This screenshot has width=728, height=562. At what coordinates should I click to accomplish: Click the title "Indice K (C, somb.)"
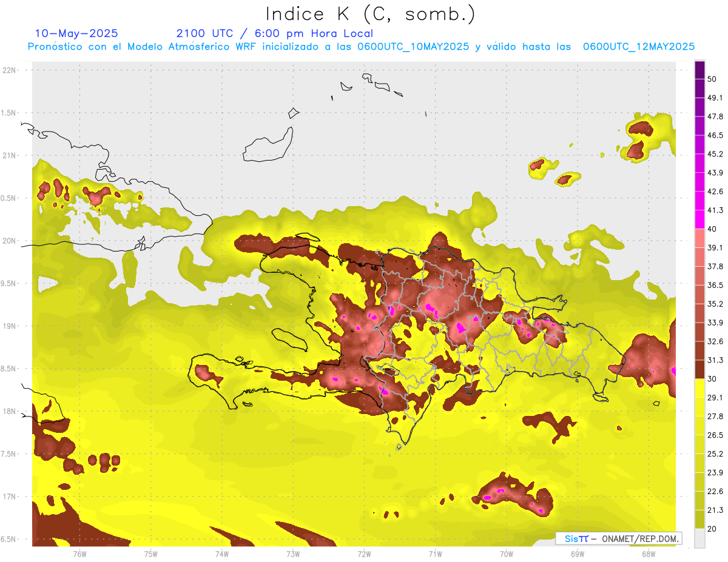(370, 14)
